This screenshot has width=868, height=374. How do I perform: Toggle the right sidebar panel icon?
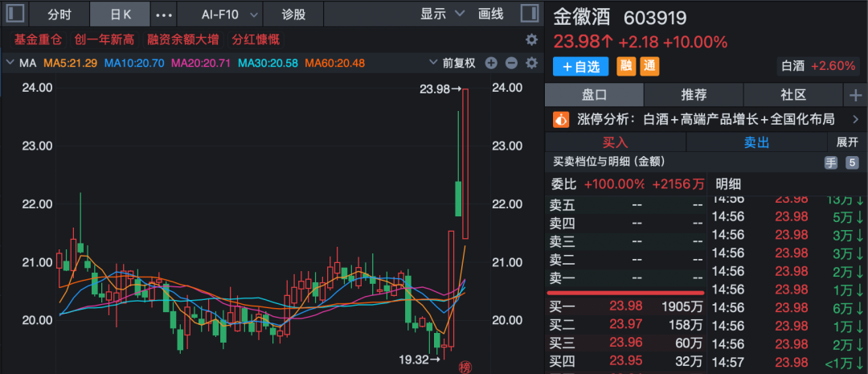pyautogui.click(x=529, y=14)
